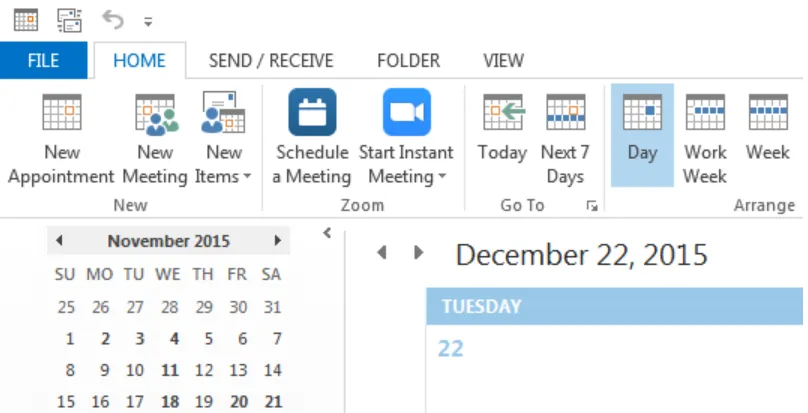The width and height of the screenshot is (808, 413).
Task: Expand the Go To dialog launcher
Action: tap(592, 206)
